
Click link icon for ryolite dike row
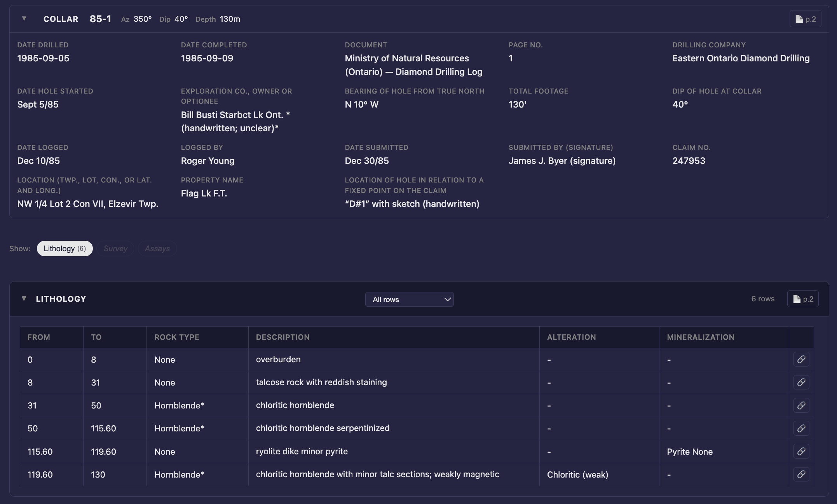click(x=801, y=452)
